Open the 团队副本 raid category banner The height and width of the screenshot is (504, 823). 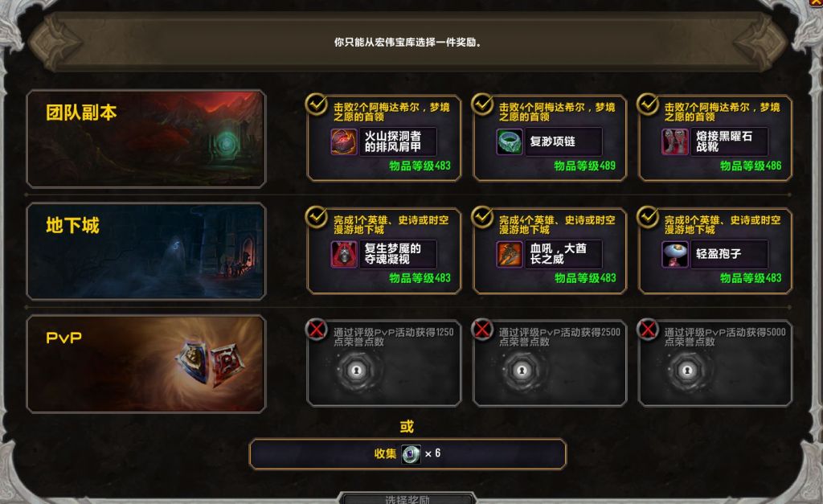pyautogui.click(x=146, y=138)
